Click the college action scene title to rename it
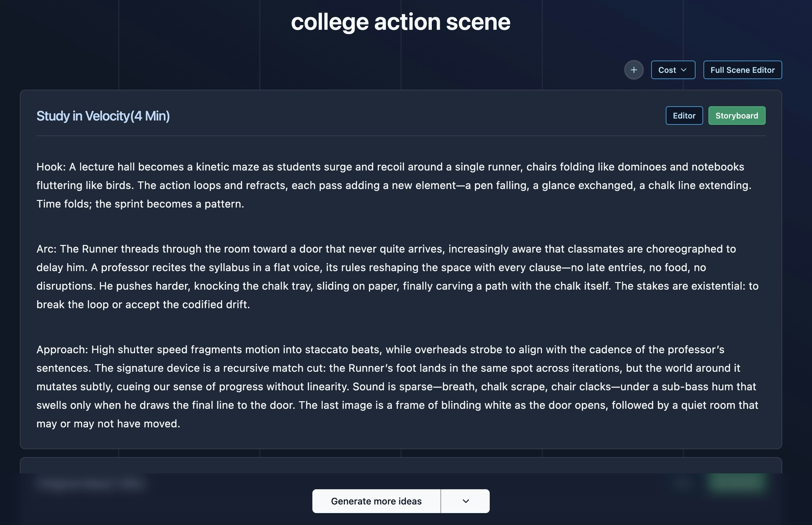812x525 pixels. [401, 21]
